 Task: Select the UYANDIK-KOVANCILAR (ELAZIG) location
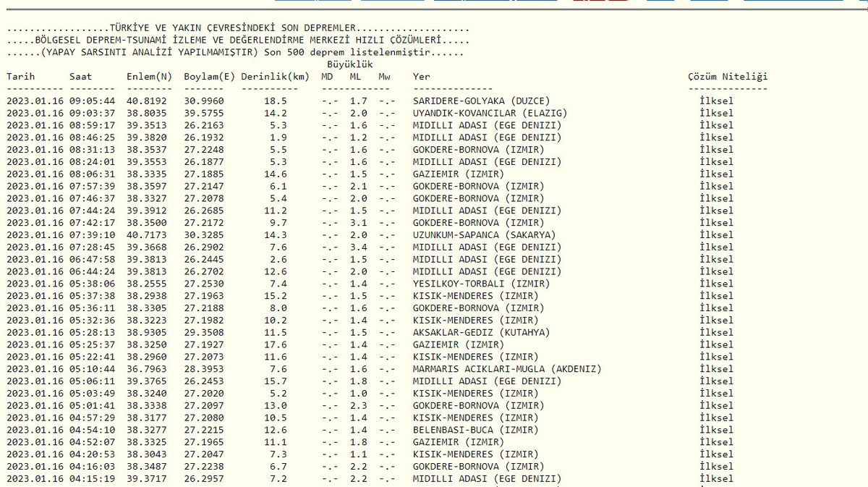490,114
